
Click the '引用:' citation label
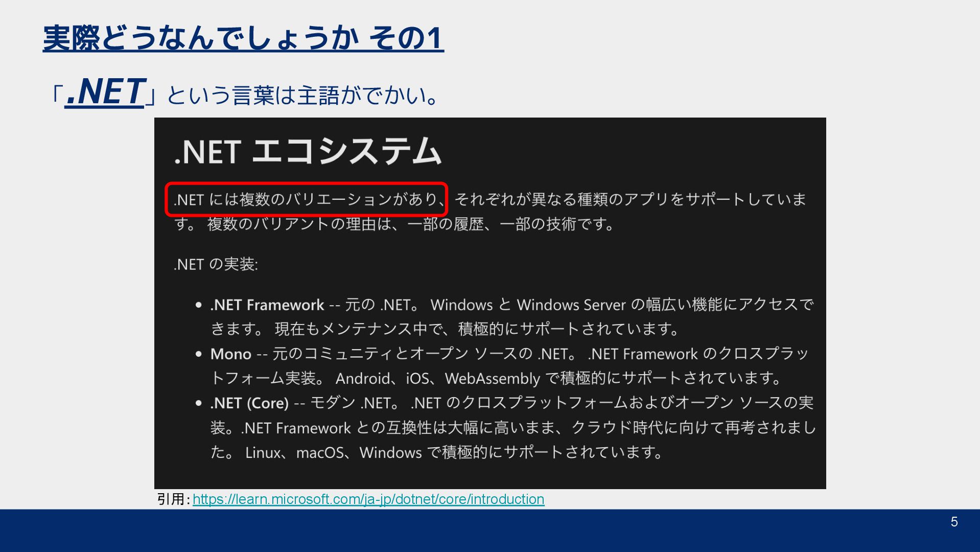[x=173, y=499]
